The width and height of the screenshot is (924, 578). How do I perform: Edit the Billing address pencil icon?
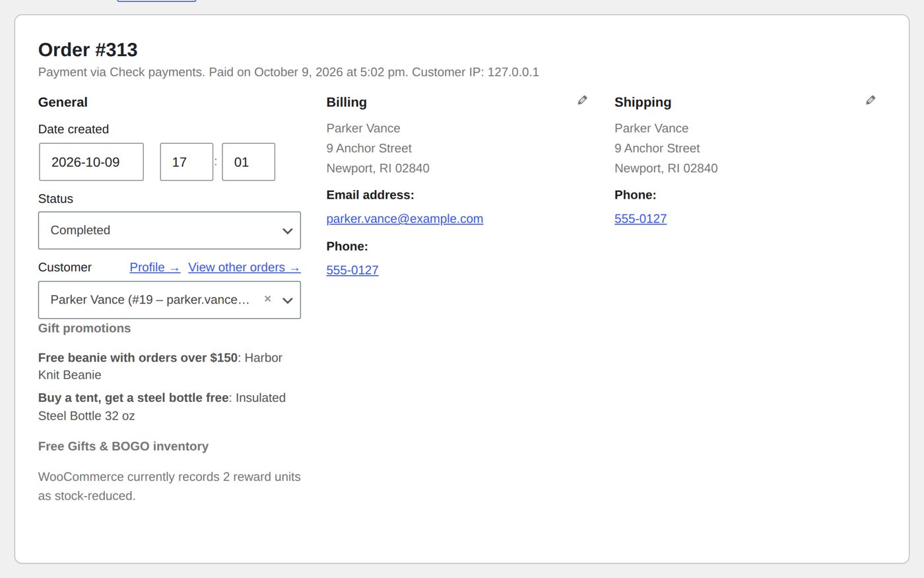(x=582, y=100)
